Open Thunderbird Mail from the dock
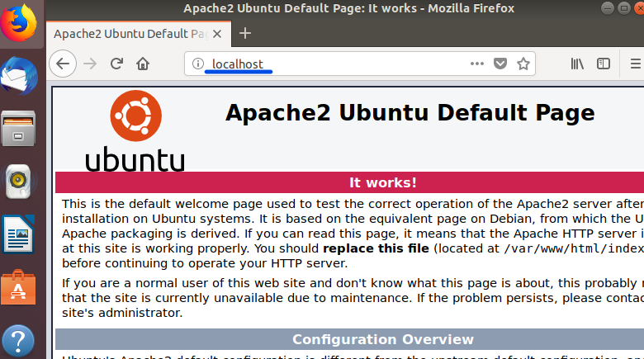The width and height of the screenshot is (644, 359). [x=18, y=76]
